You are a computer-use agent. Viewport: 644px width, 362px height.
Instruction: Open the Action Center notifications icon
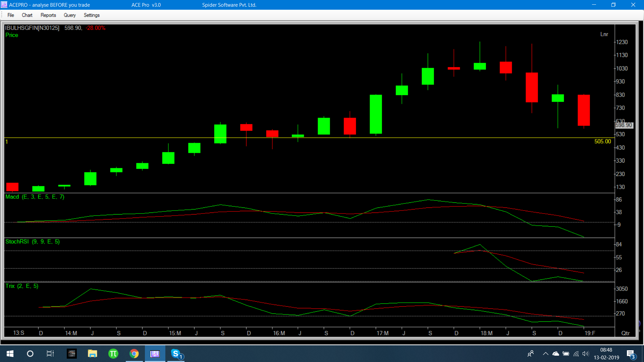[x=631, y=354]
